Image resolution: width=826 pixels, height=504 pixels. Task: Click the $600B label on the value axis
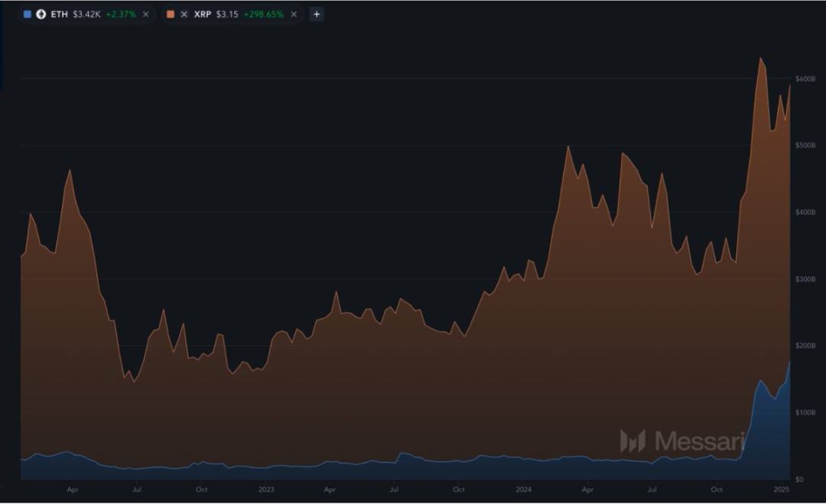click(x=804, y=77)
